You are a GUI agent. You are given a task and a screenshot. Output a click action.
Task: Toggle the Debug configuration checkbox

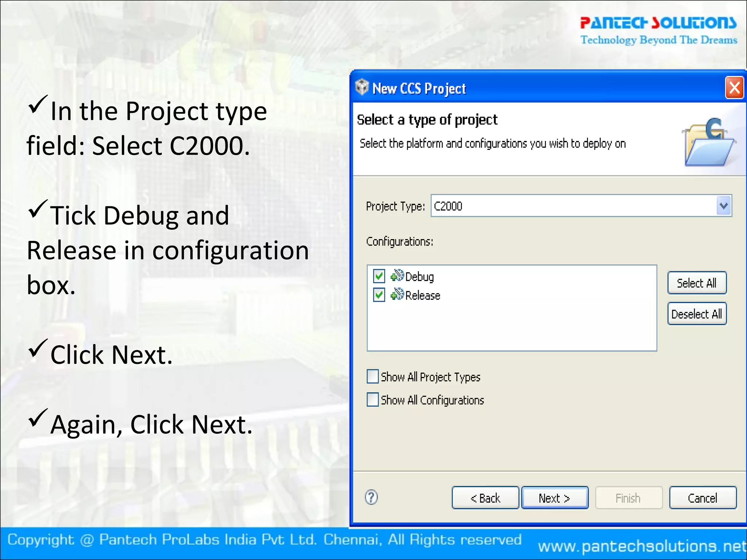click(379, 276)
